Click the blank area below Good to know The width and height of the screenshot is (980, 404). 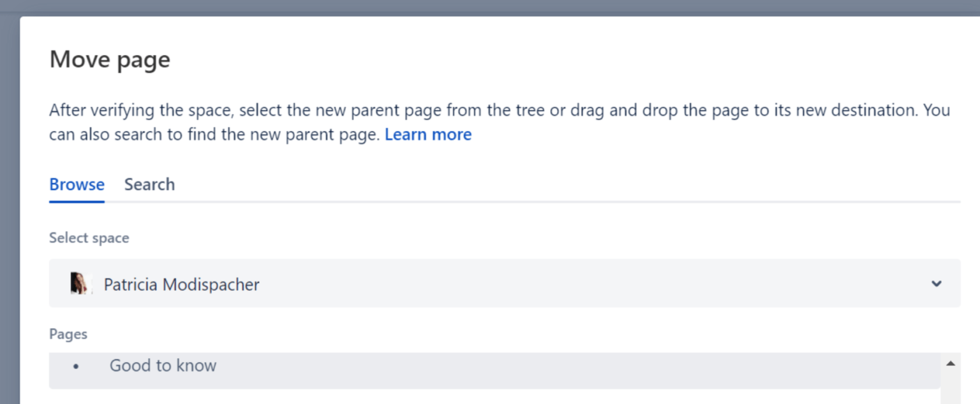(494, 396)
